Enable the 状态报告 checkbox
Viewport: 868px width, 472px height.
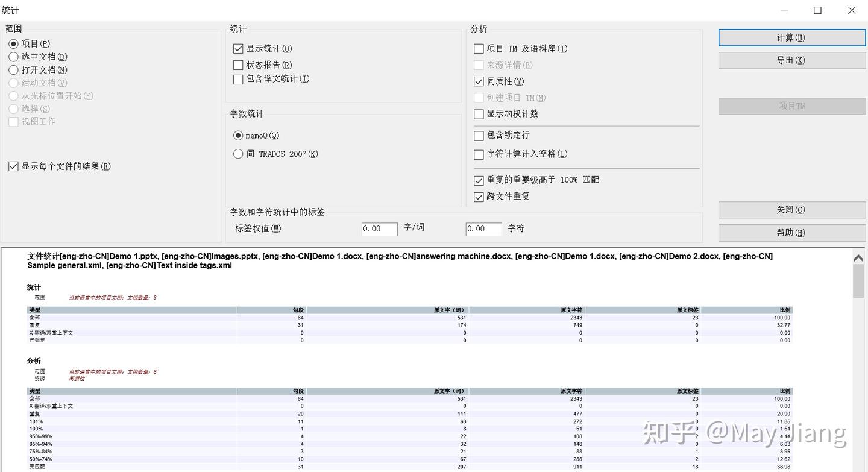click(238, 65)
